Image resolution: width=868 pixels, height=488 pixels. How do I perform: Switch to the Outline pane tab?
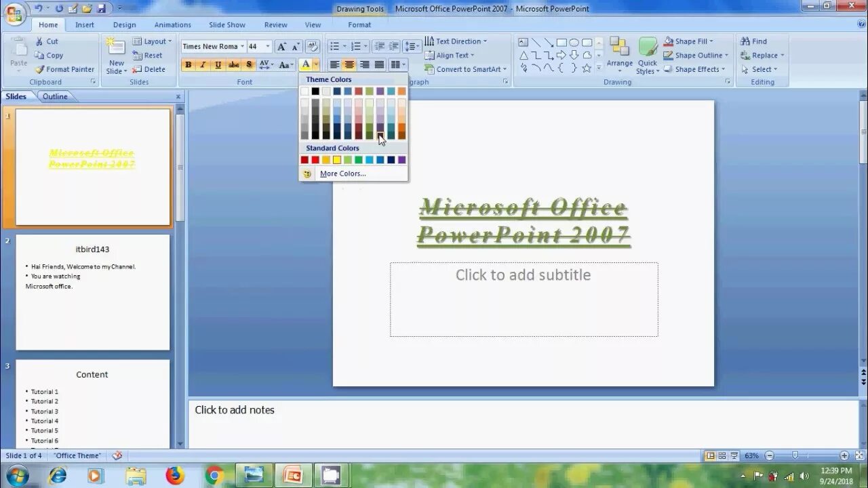(55, 96)
